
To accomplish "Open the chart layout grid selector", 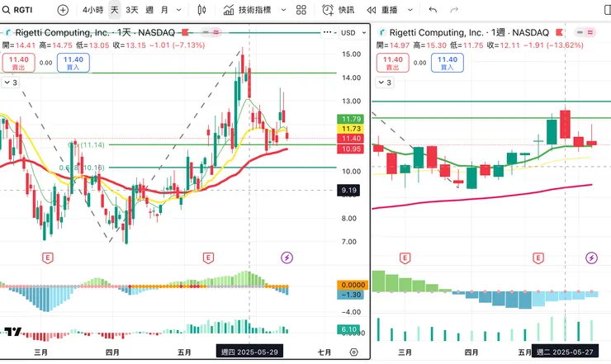I will [x=301, y=10].
